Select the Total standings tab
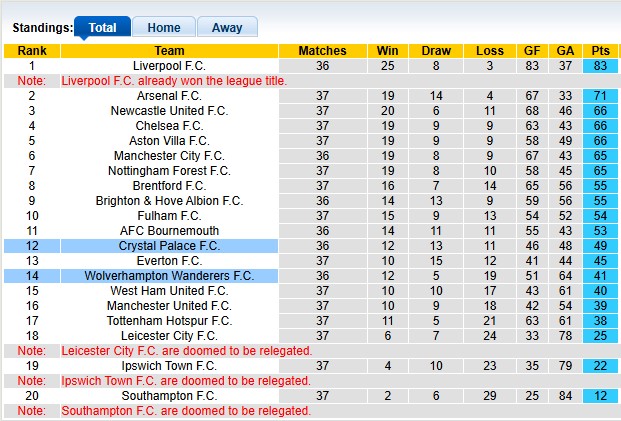The image size is (621, 421). pos(102,28)
